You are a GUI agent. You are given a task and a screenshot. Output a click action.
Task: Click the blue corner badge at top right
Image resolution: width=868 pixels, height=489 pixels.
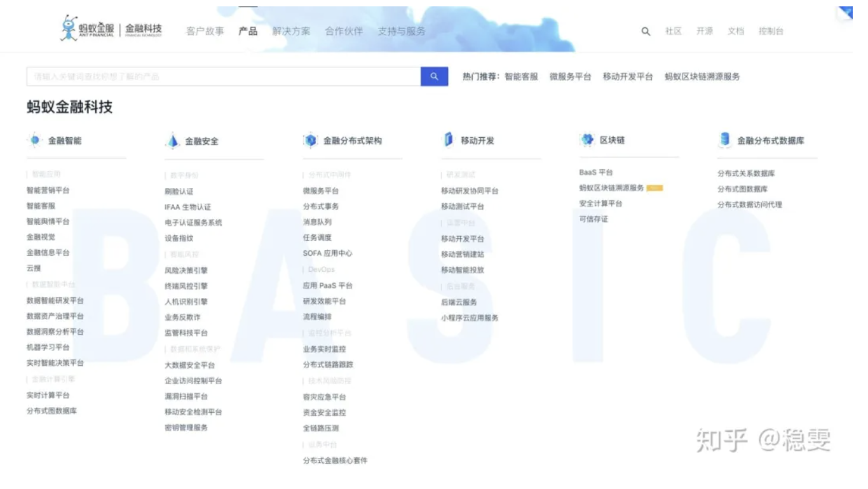coord(846,13)
